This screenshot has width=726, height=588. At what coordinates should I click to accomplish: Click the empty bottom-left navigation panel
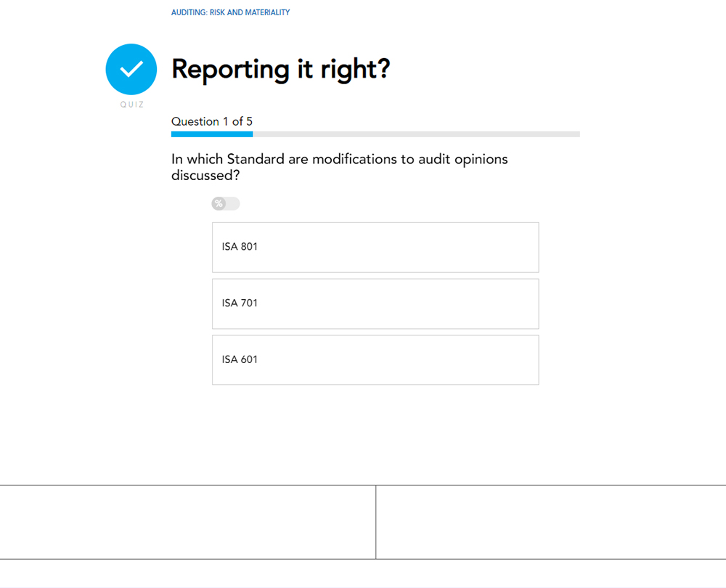(x=187, y=522)
